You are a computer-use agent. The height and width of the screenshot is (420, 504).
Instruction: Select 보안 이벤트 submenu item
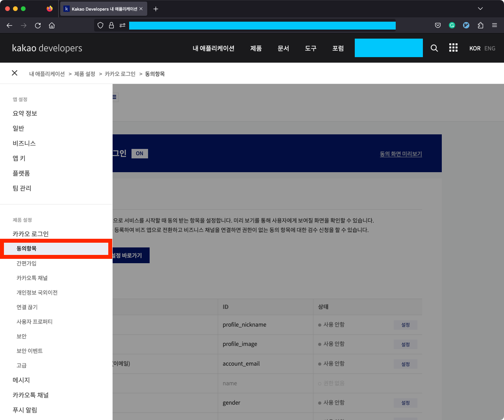[x=30, y=351]
